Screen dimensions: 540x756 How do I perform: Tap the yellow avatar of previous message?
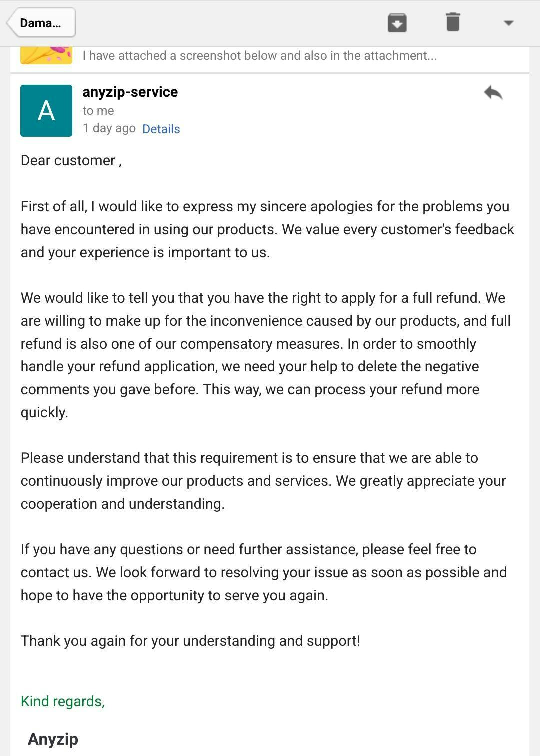[46, 55]
